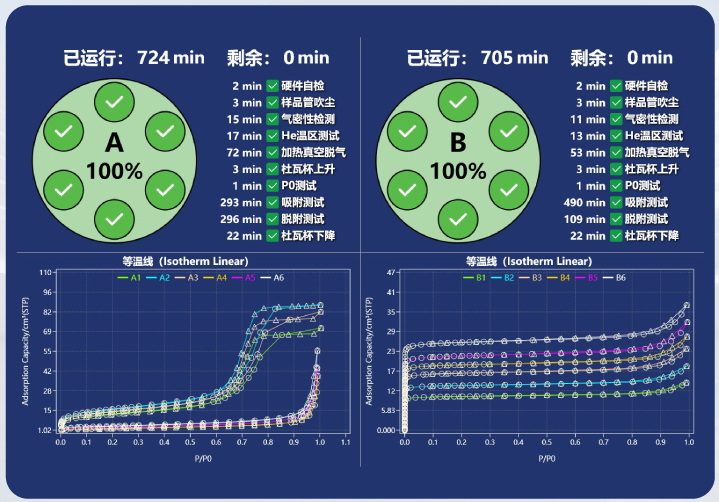Click the B 100% progress label
The image size is (719, 502).
tap(458, 157)
